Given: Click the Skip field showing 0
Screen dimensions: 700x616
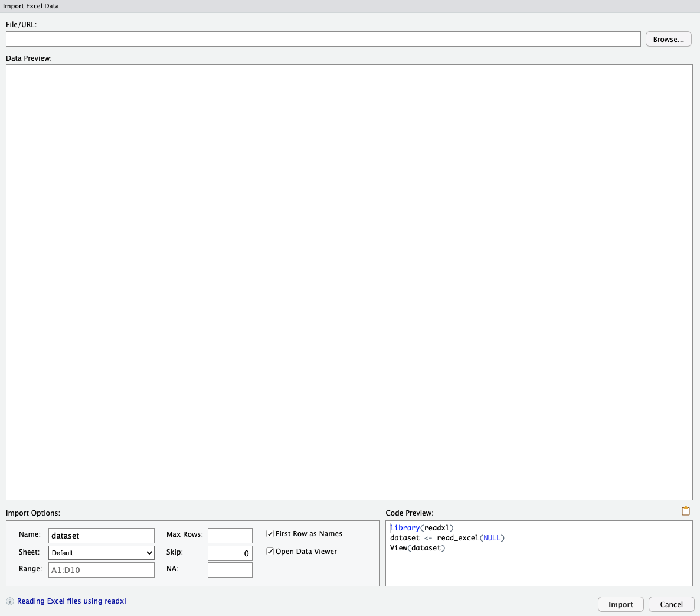Looking at the screenshot, I should pyautogui.click(x=230, y=553).
